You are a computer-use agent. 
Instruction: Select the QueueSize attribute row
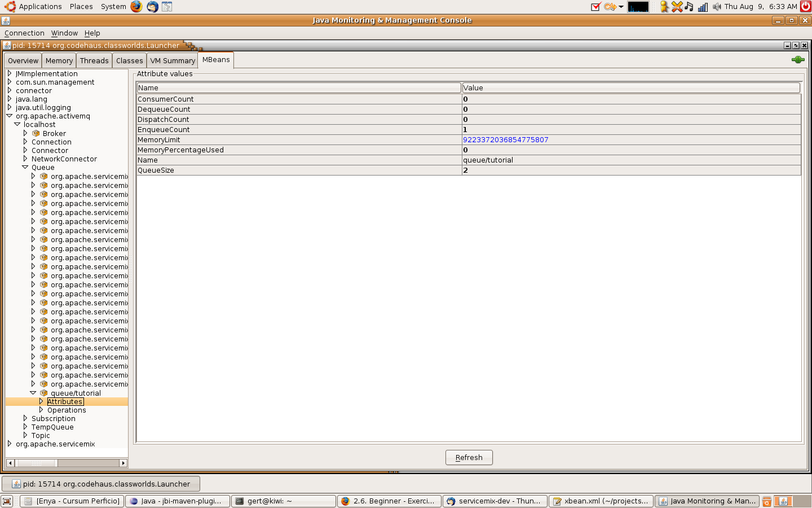point(469,170)
